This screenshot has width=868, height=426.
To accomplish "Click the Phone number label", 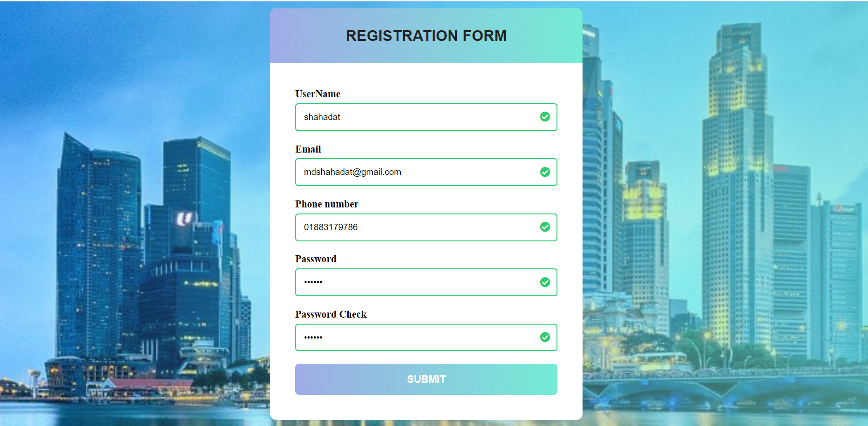I will point(327,204).
